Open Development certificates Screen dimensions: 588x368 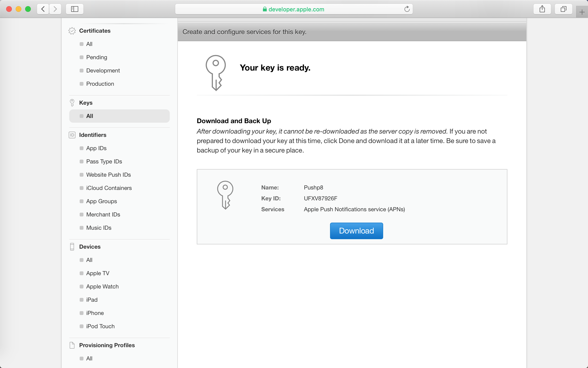coord(103,71)
